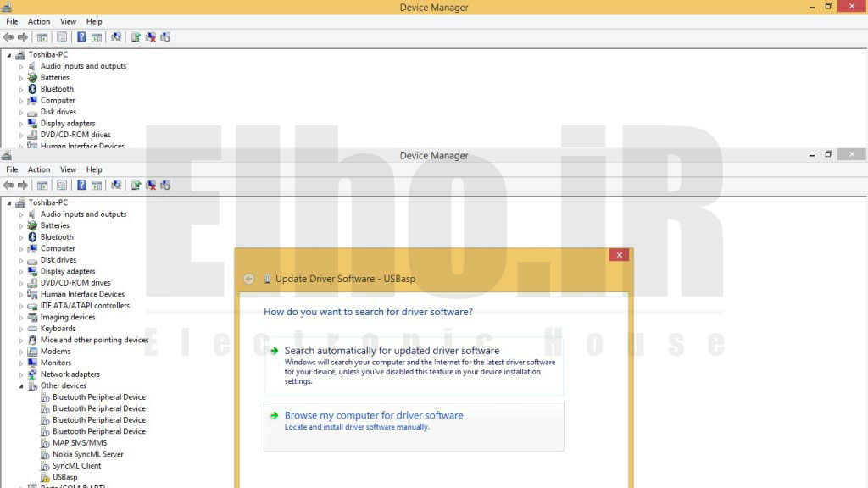Close the Update Driver Software dialog
This screenshot has height=488, width=868.
click(619, 254)
